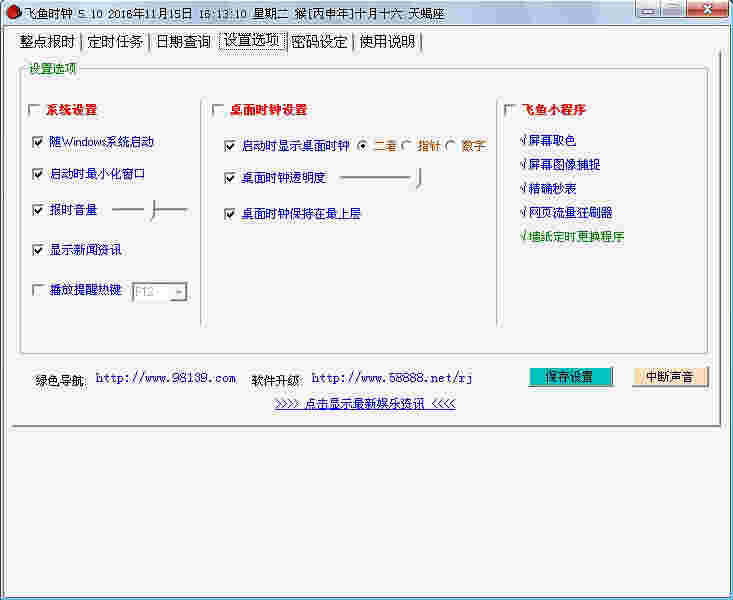Open the 整点报时 tab
The image size is (733, 600).
pos(47,42)
